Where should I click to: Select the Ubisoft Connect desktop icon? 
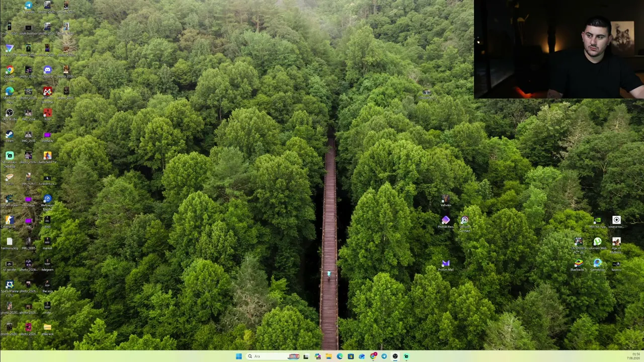click(x=464, y=224)
